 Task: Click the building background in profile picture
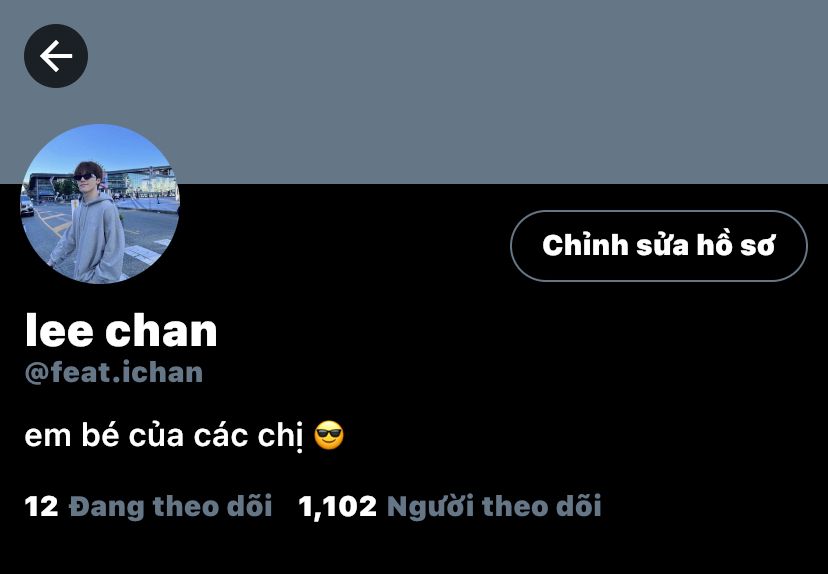tap(138, 181)
